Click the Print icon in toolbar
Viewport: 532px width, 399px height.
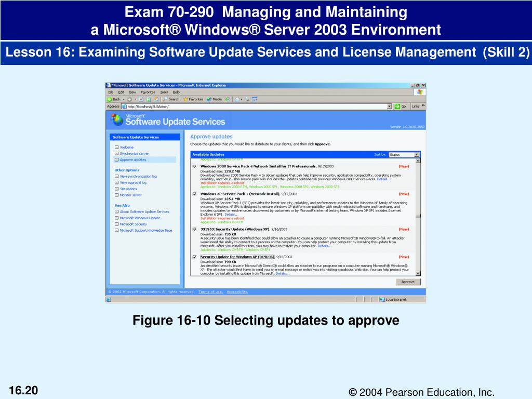click(247, 99)
